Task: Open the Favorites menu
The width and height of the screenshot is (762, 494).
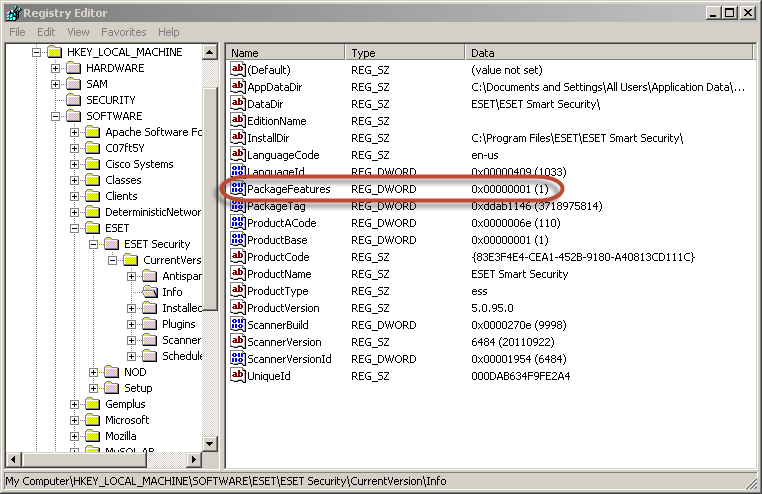Action: pos(123,32)
